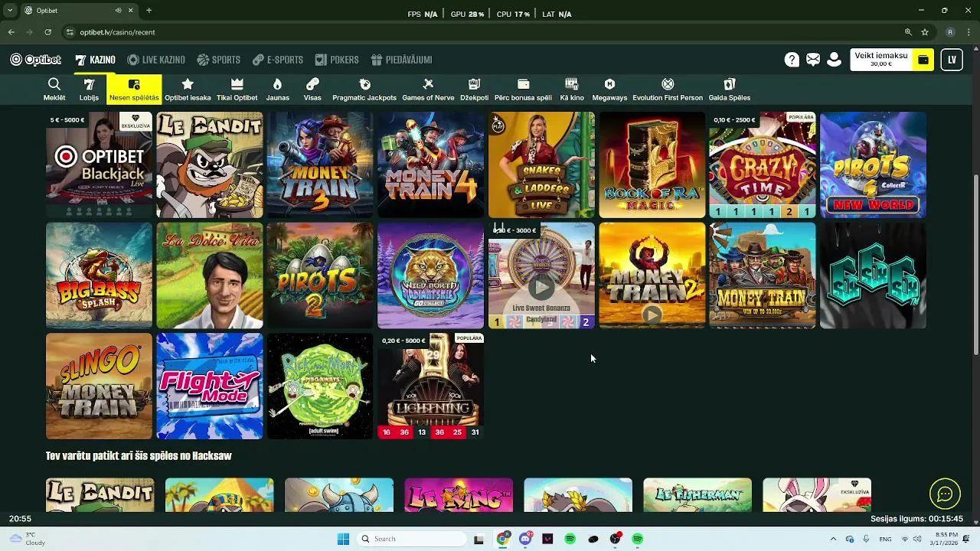Switch to the SPORTS tab

218,60
